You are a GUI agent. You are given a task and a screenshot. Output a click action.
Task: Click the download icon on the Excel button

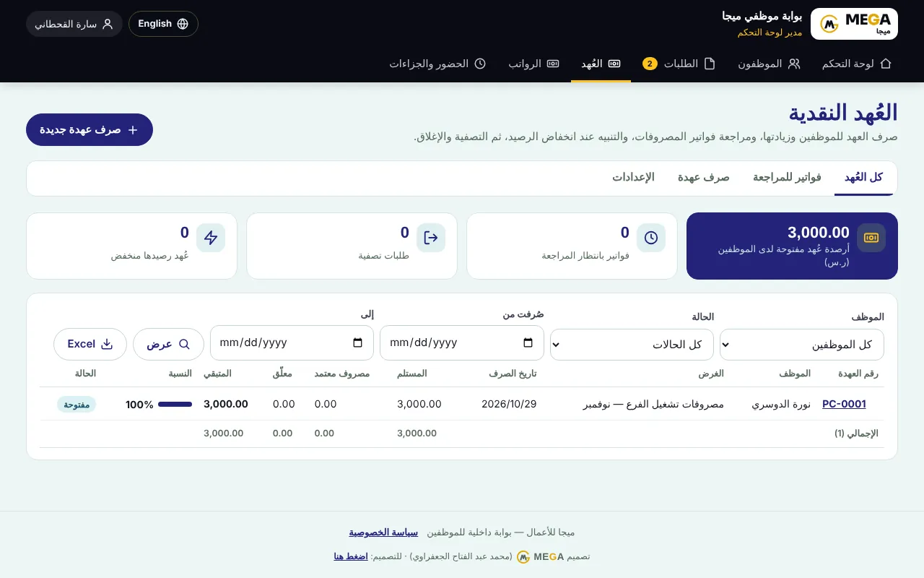(107, 344)
